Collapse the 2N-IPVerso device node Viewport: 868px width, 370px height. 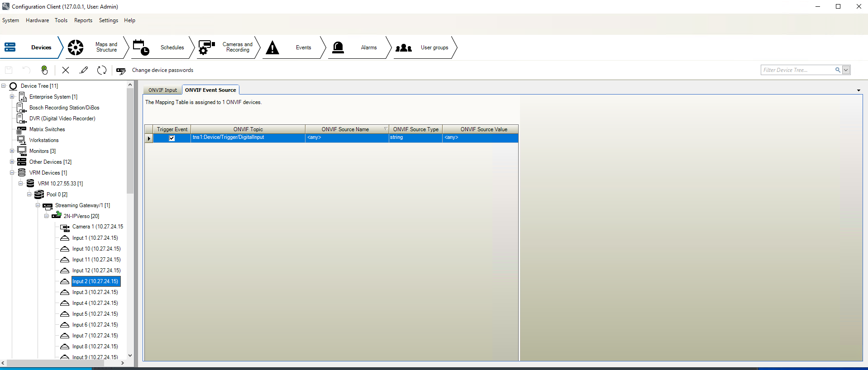tap(47, 216)
